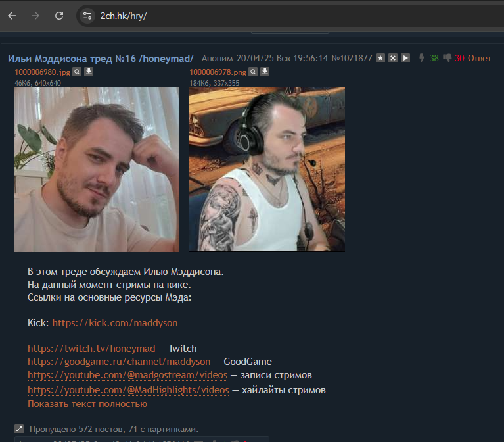Open file link 1000006978.png
This screenshot has width=504, height=442.
(x=218, y=72)
